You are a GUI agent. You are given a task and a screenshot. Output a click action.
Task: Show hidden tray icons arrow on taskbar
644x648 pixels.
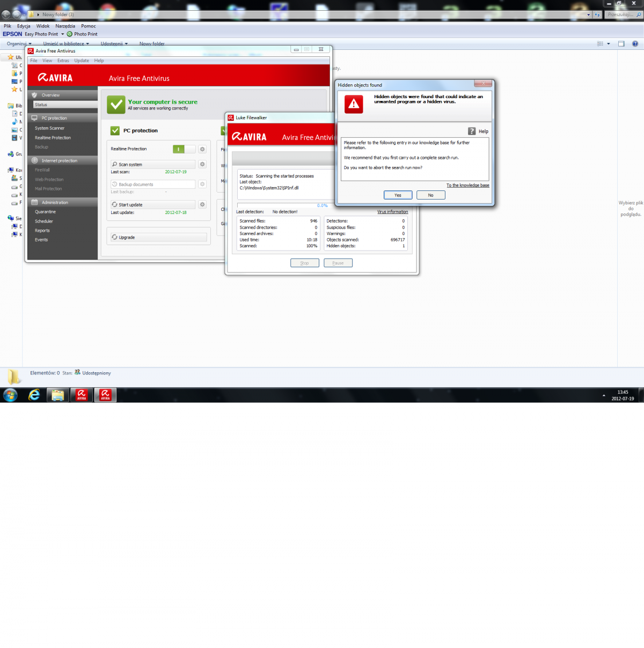(x=604, y=395)
